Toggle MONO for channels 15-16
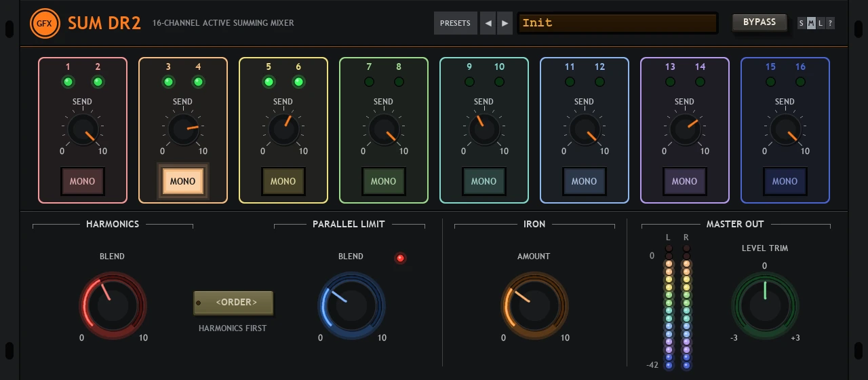This screenshot has height=380, width=868. coord(785,181)
